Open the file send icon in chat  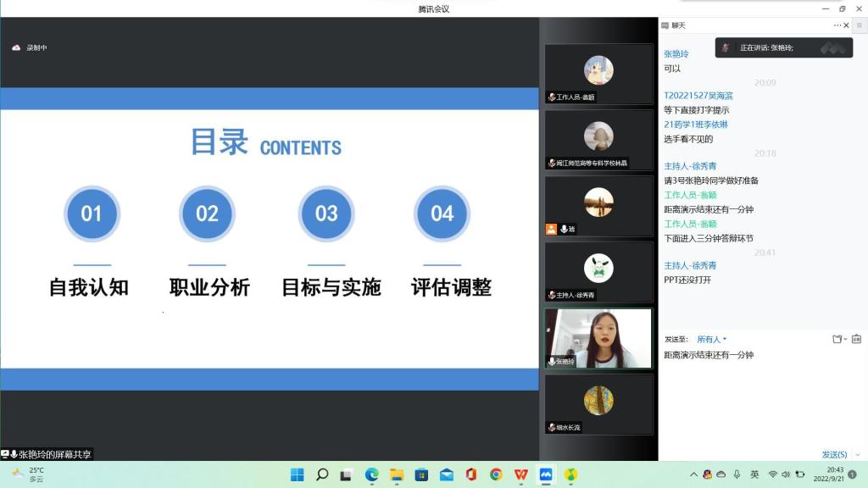point(837,339)
